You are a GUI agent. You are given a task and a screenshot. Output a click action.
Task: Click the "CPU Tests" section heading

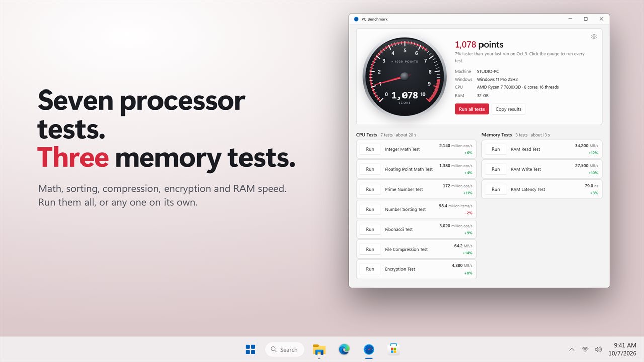coord(367,135)
